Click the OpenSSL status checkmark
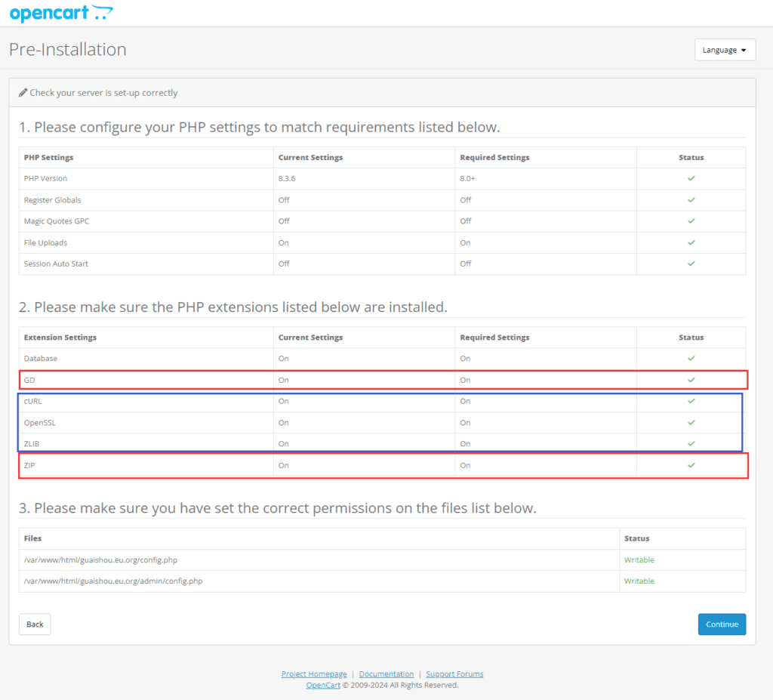The width and height of the screenshot is (773, 700). pyautogui.click(x=690, y=422)
